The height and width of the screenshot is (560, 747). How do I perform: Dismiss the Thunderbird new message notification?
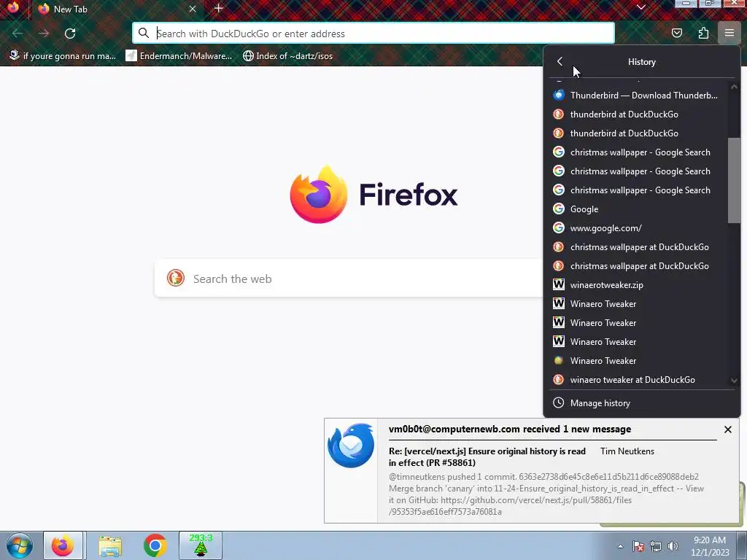pyautogui.click(x=727, y=429)
